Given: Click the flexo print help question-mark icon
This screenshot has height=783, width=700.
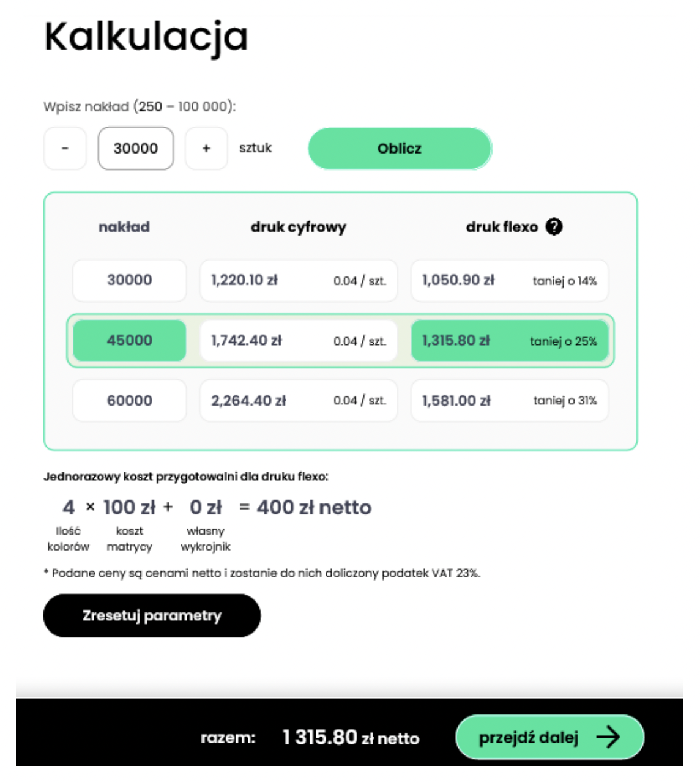Looking at the screenshot, I should [554, 227].
